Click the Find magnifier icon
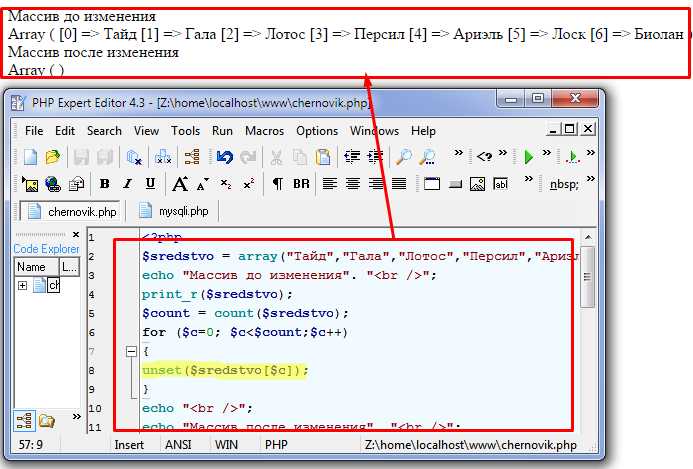The width and height of the screenshot is (693, 469). [403, 157]
